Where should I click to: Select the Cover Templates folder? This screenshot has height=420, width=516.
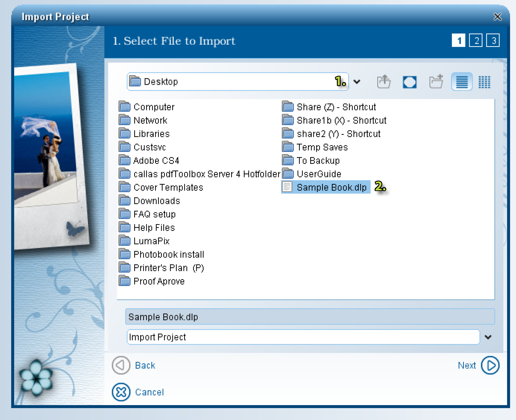coord(161,187)
